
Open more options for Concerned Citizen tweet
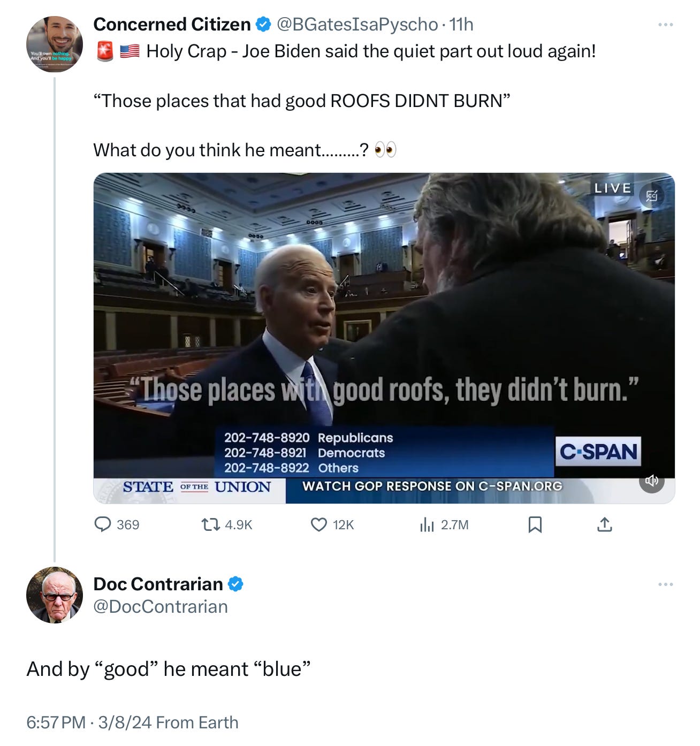click(666, 25)
